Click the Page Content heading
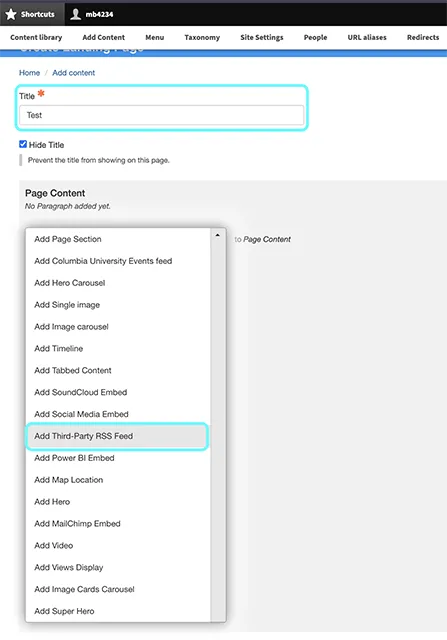 click(55, 193)
